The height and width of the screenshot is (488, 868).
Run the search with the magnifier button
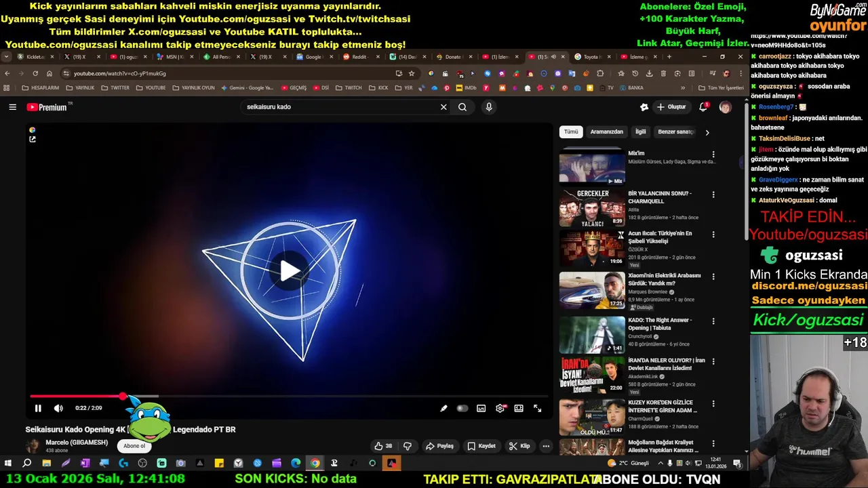[x=462, y=107]
